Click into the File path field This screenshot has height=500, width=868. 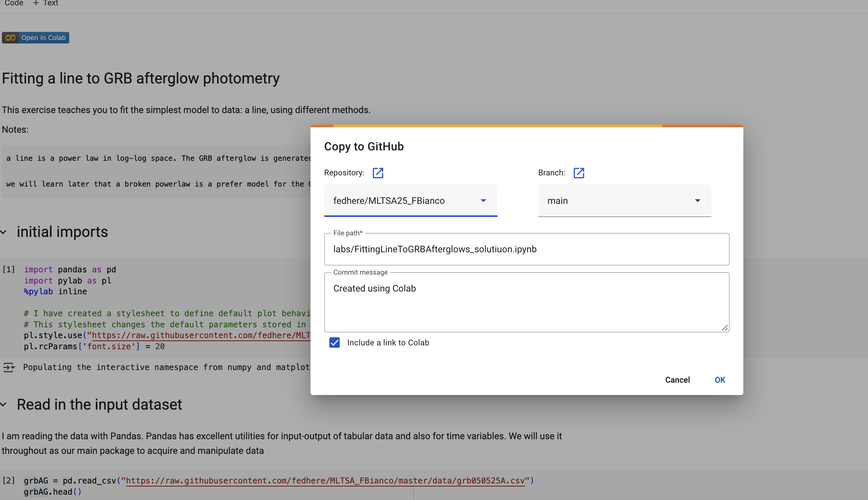point(526,249)
